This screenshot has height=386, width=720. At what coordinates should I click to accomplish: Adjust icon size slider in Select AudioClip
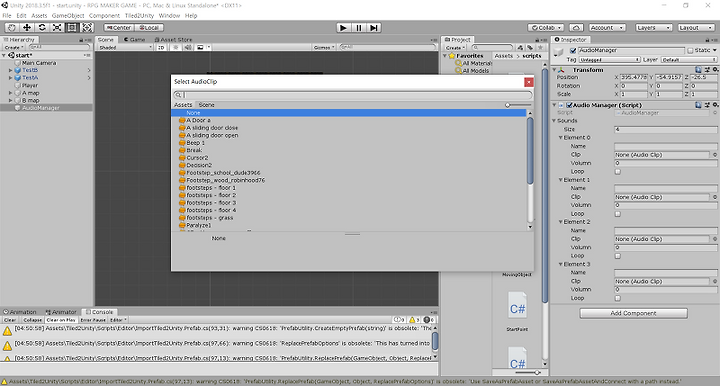point(518,105)
